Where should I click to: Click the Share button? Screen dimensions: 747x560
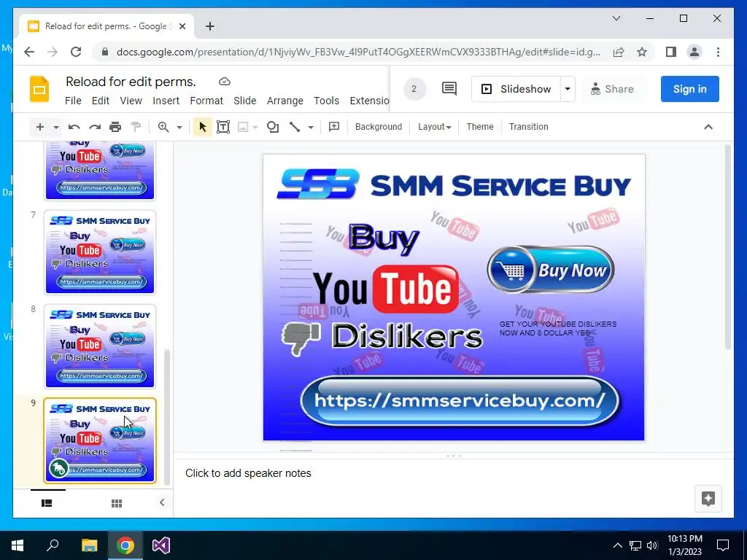(612, 89)
